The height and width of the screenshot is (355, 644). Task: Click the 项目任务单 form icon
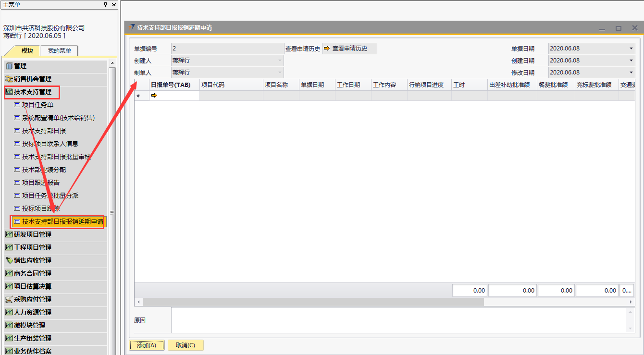point(17,105)
